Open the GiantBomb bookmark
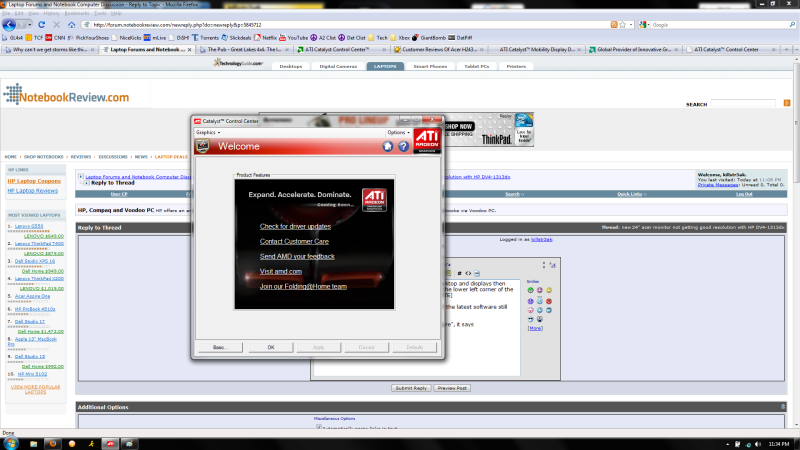This screenshot has height=450, width=800. pyautogui.click(x=429, y=38)
